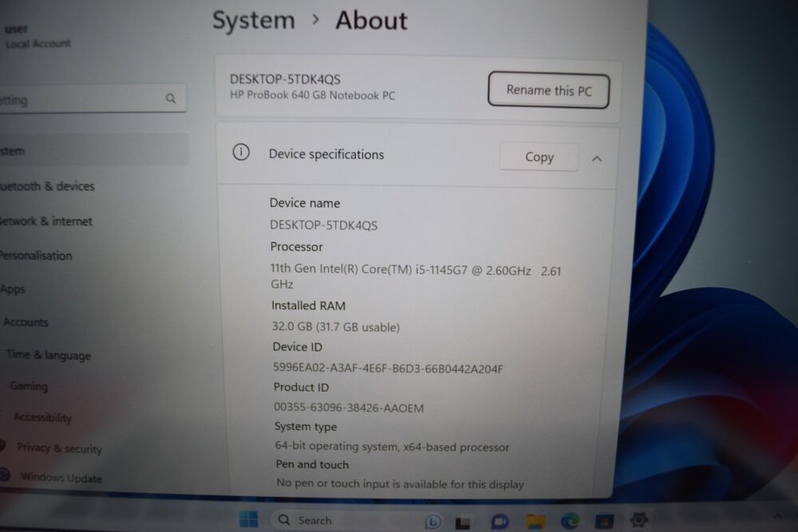Screen dimensions: 798x532
Task: Open the Gaming settings page
Action: click(29, 386)
